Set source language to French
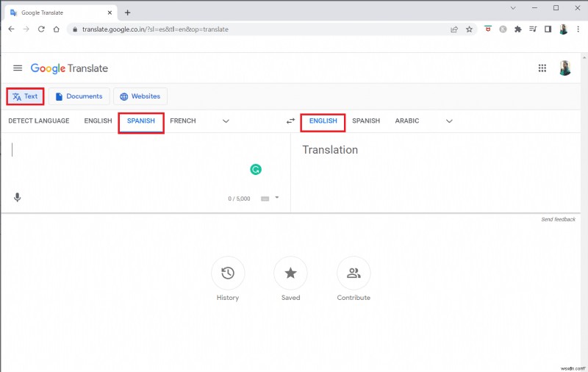This screenshot has height=372, width=588. [x=183, y=121]
